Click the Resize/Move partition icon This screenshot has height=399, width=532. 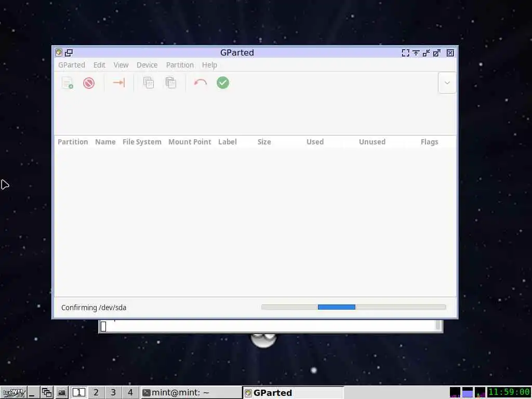[x=119, y=83]
